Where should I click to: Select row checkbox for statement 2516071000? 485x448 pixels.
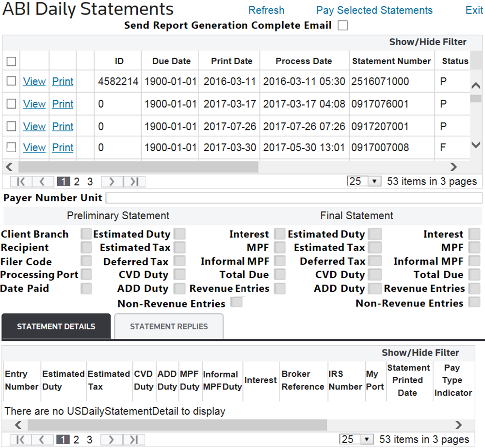pos(11,81)
